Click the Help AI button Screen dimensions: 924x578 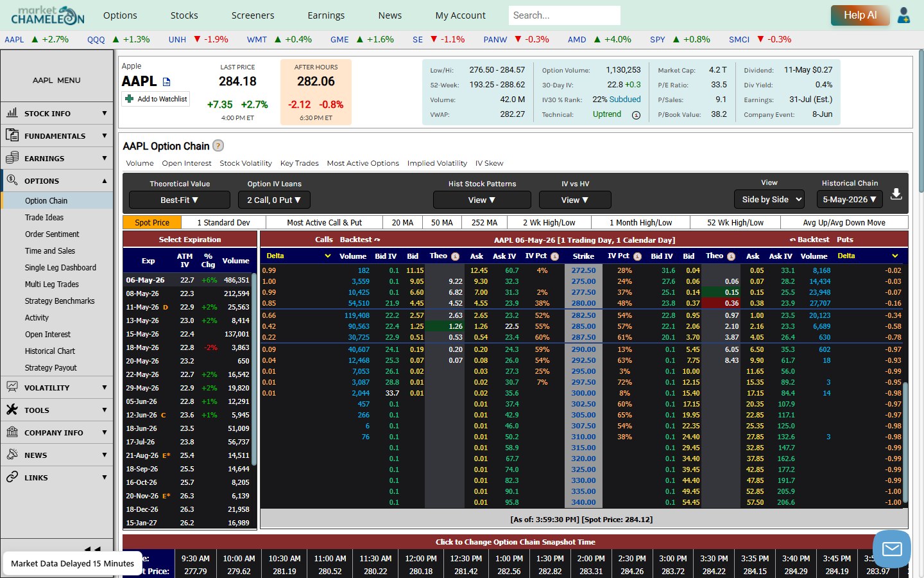tap(860, 15)
